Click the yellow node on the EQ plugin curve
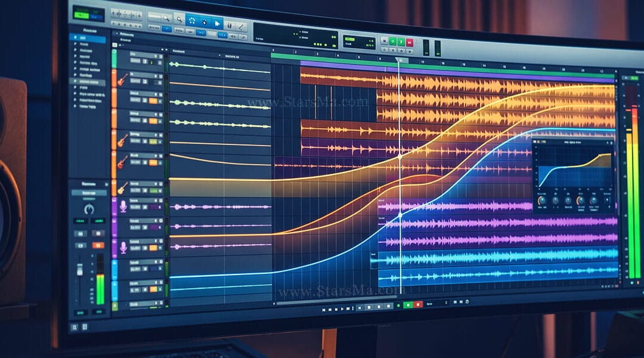Image resolution: width=644 pixels, height=358 pixels. [599, 155]
